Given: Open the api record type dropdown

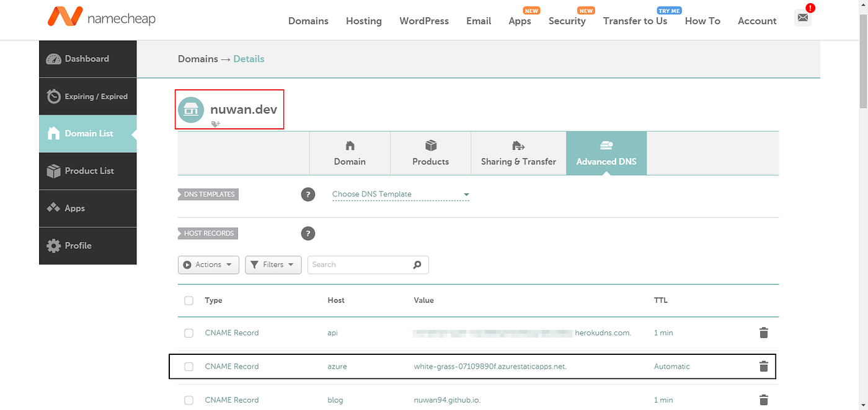Looking at the screenshot, I should coord(232,333).
